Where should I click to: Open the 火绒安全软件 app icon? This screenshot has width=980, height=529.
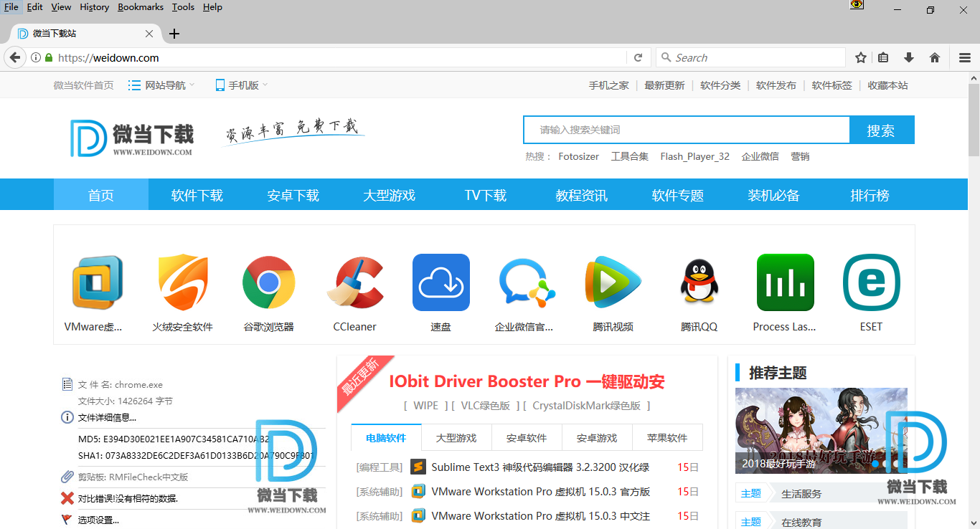coord(183,282)
